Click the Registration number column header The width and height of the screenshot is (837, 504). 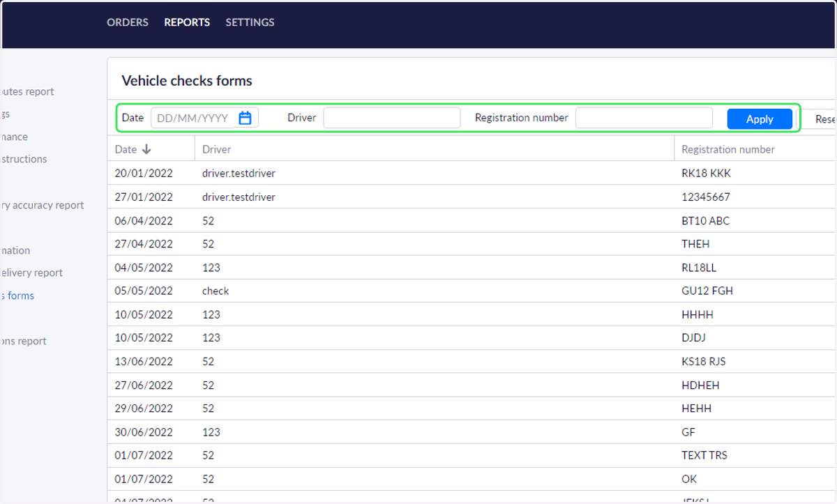click(728, 149)
